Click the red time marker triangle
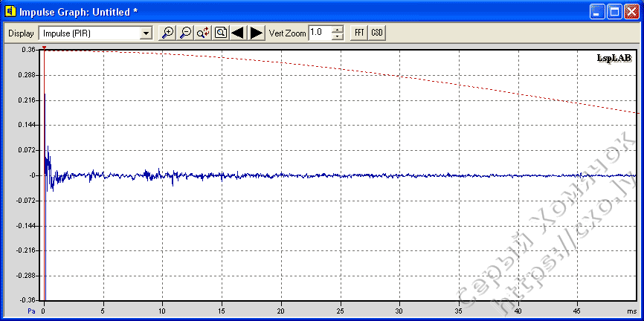The width and height of the screenshot is (644, 321). (x=44, y=48)
